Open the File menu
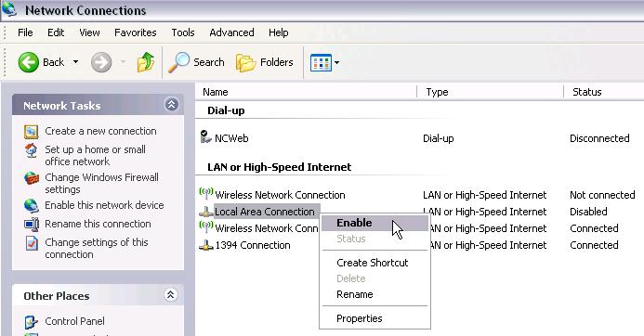 coord(25,32)
